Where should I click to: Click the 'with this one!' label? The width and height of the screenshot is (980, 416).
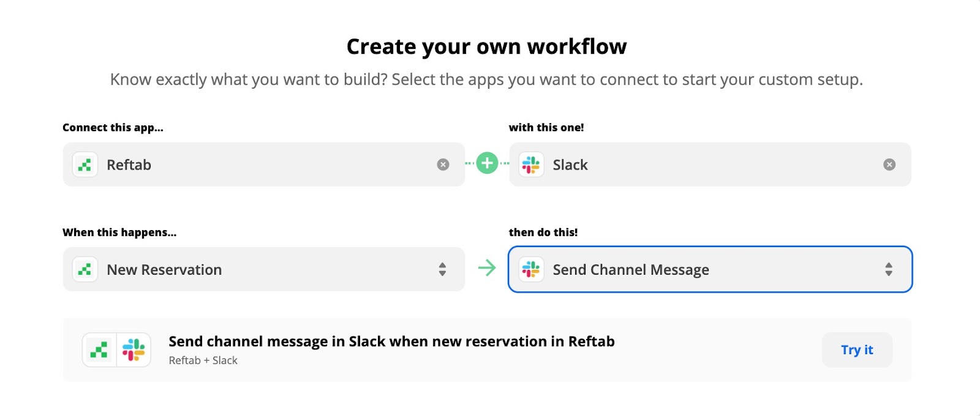pyautogui.click(x=546, y=127)
